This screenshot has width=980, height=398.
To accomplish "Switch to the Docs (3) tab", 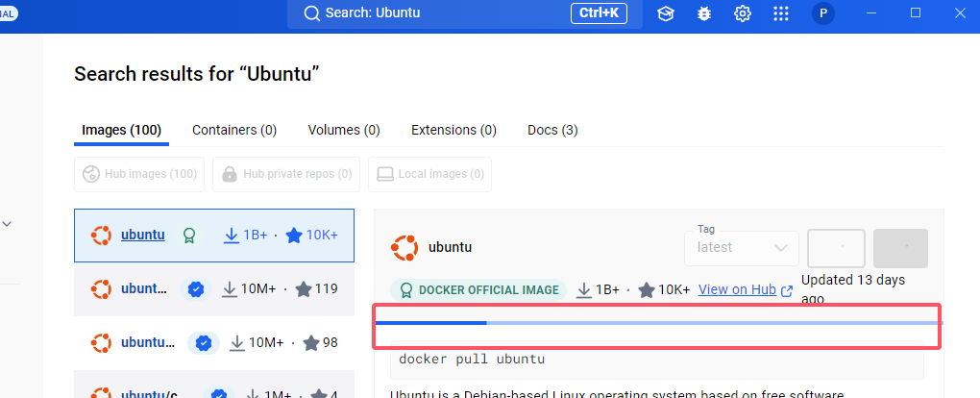I will pyautogui.click(x=552, y=130).
